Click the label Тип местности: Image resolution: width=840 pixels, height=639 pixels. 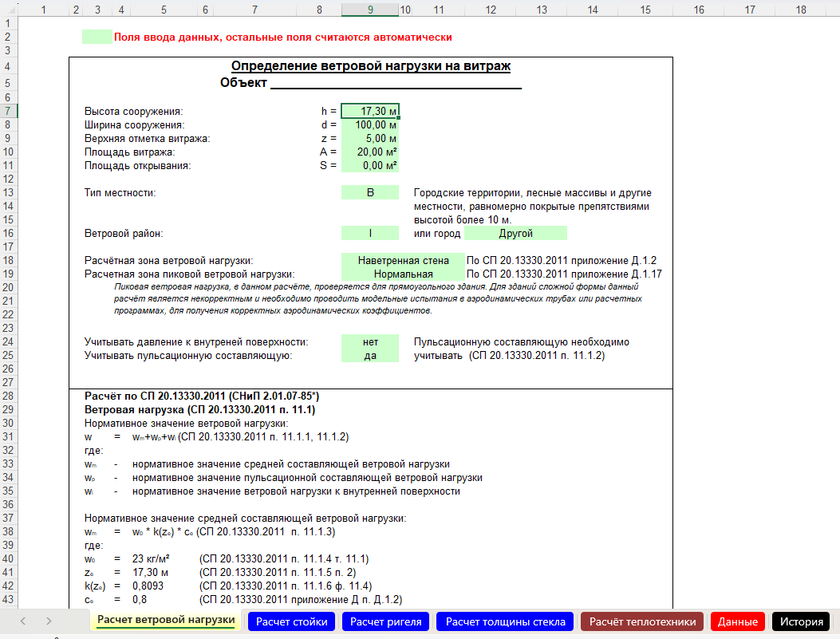click(120, 192)
